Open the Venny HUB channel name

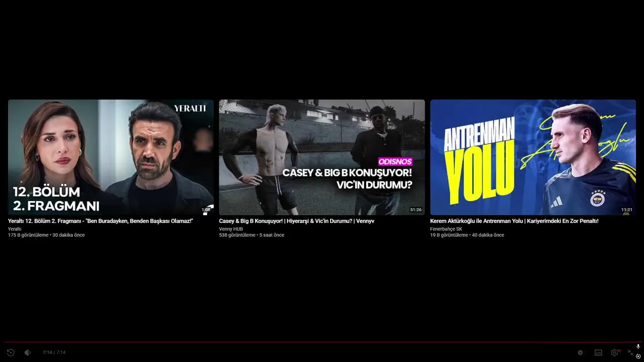coord(231,229)
